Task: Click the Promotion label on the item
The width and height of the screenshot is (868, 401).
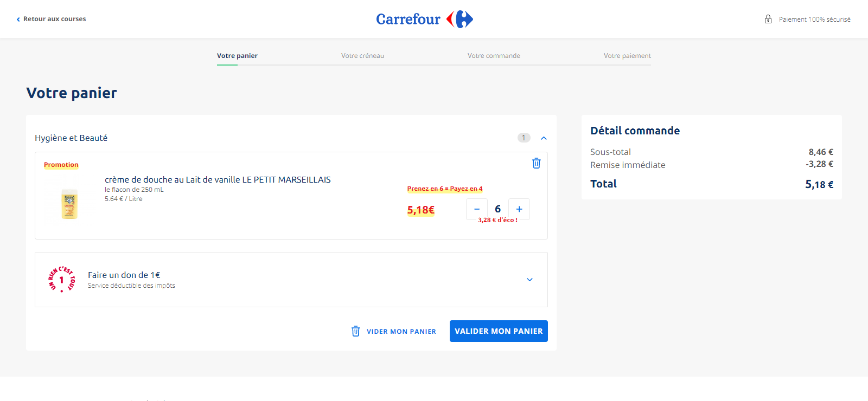Action: pyautogui.click(x=61, y=165)
